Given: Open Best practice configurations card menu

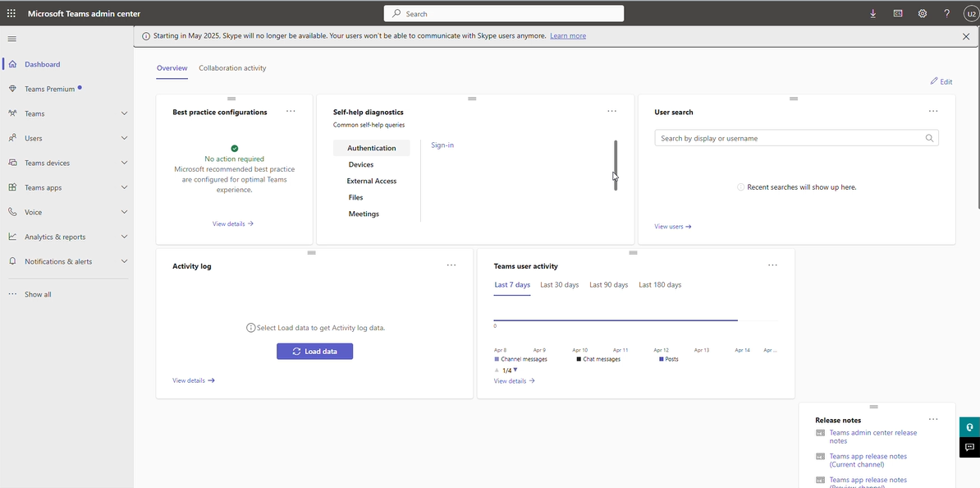Looking at the screenshot, I should tap(291, 111).
